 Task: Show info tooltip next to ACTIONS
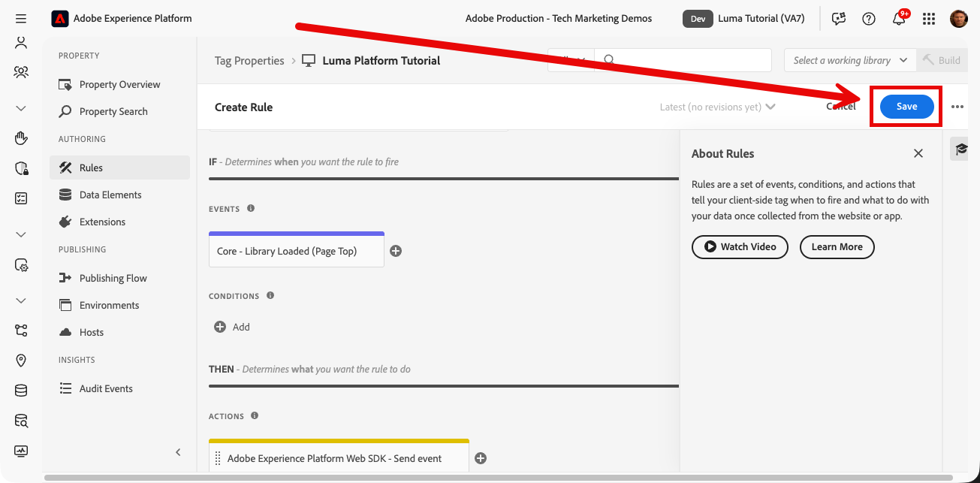(x=255, y=415)
